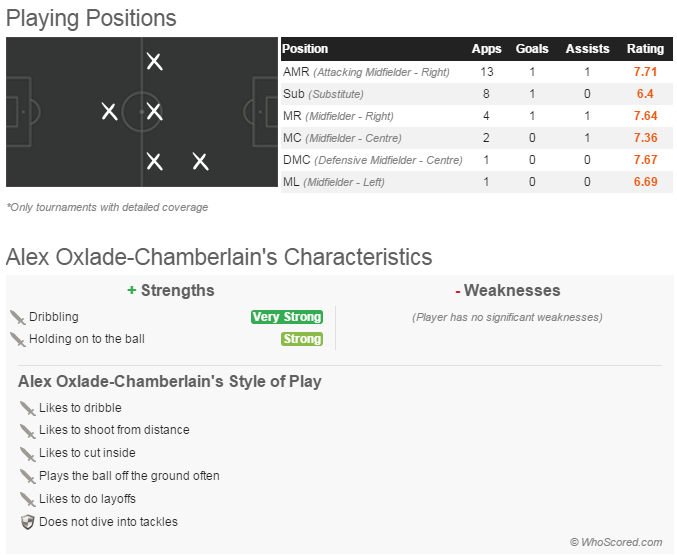Sort table by Position column header
The height and width of the screenshot is (555, 677).
305,49
